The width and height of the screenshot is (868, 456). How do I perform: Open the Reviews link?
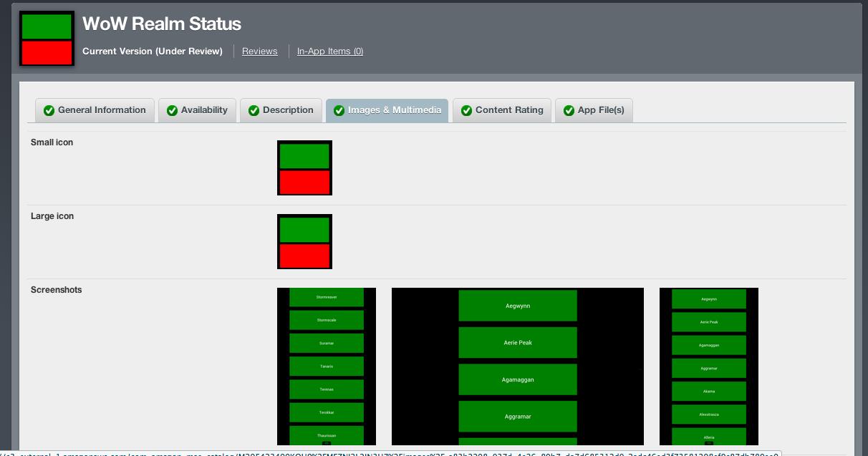[x=259, y=51]
